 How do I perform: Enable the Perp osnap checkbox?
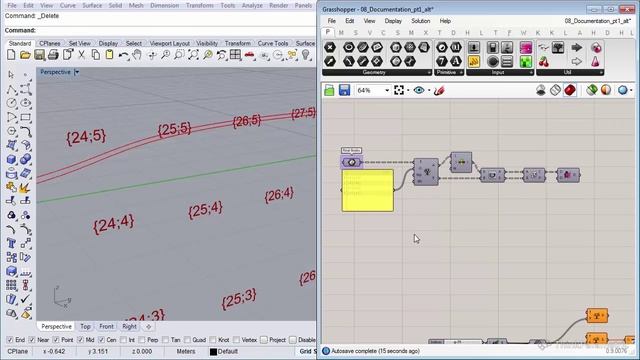click(142, 340)
